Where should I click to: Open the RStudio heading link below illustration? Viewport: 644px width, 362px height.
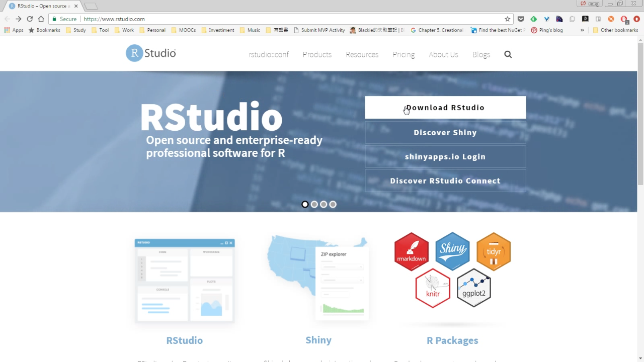[x=185, y=340]
